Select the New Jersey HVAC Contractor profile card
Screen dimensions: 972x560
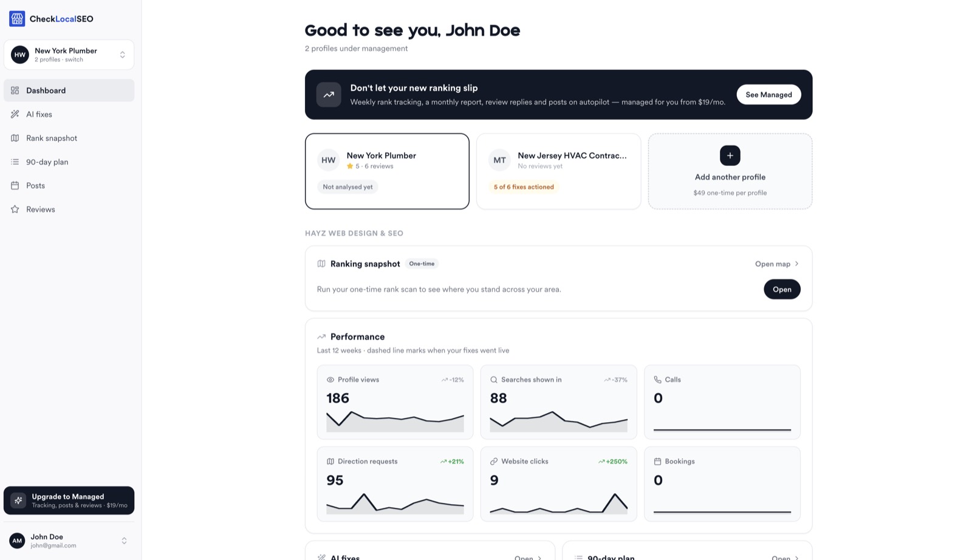click(558, 171)
